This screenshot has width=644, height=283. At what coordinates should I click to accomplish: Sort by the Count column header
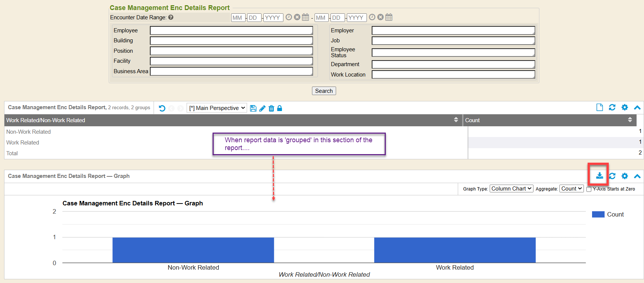click(630, 120)
